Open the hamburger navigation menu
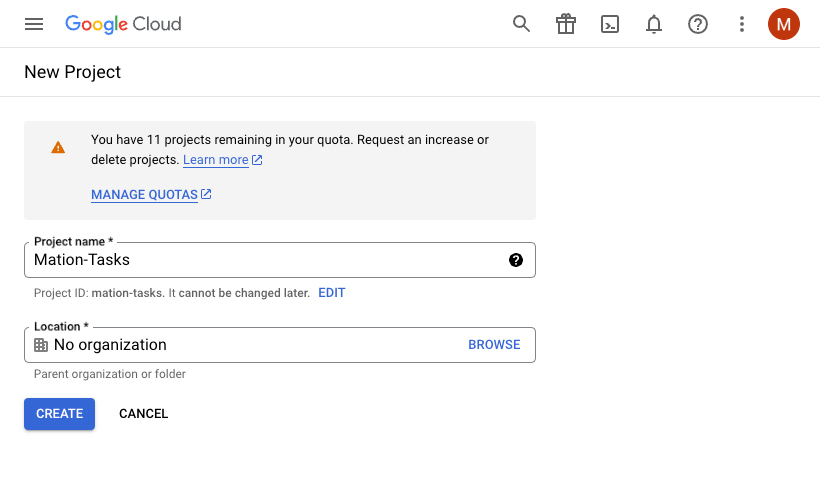 coord(34,24)
